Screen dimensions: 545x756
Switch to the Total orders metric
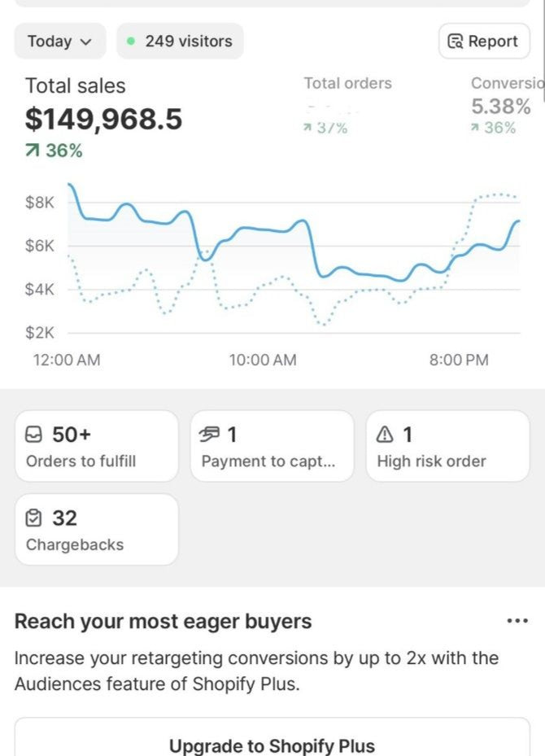click(x=347, y=105)
